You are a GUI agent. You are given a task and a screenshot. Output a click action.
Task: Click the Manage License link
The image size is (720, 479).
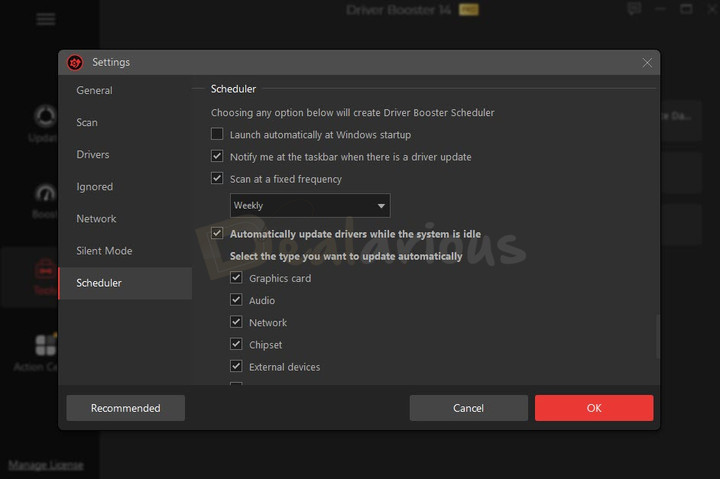[46, 465]
